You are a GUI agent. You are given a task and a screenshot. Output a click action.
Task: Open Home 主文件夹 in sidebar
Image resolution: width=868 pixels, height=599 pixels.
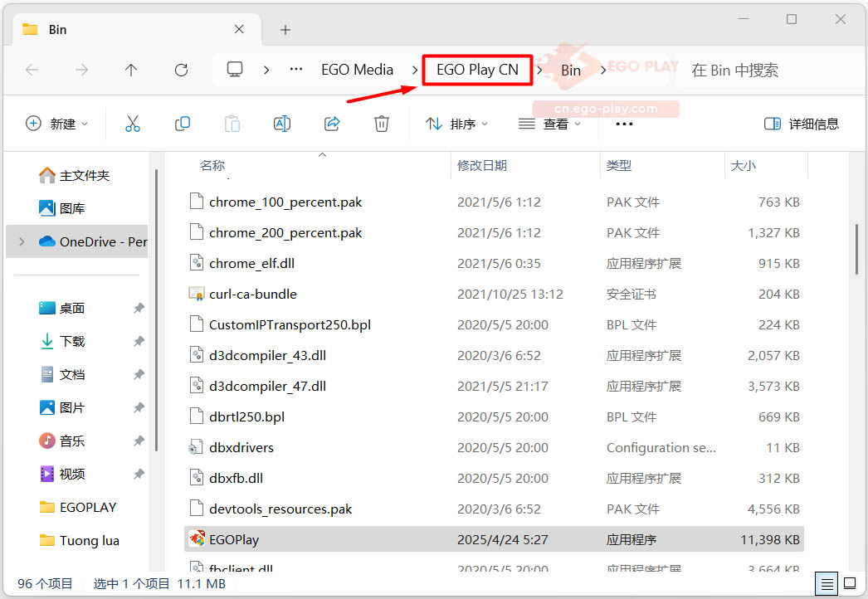(x=74, y=176)
